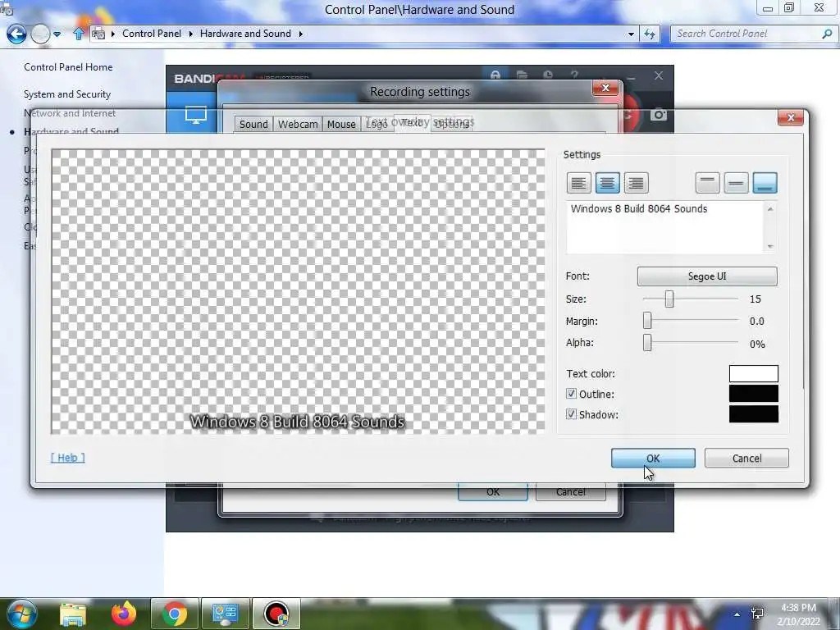
Task: Open the Help link in overlay dialog
Action: 67,458
